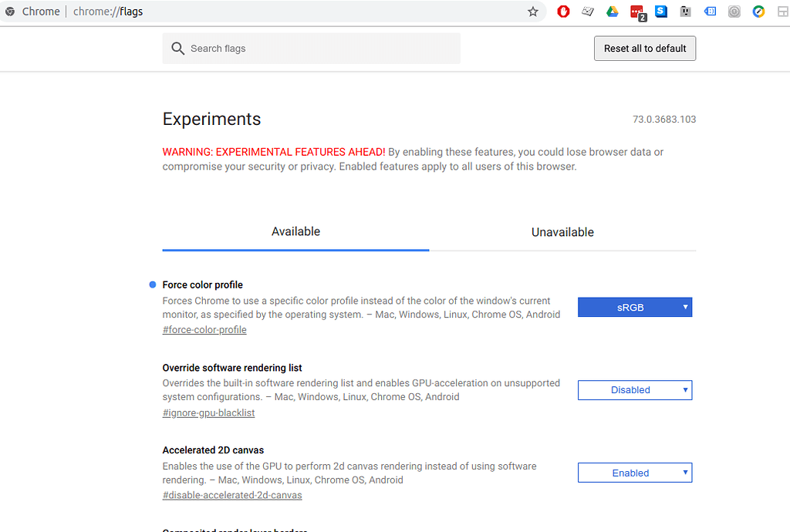Image resolution: width=790 pixels, height=532 pixels.
Task: Open Override software rendering list Disabled dropdown
Action: pos(635,390)
